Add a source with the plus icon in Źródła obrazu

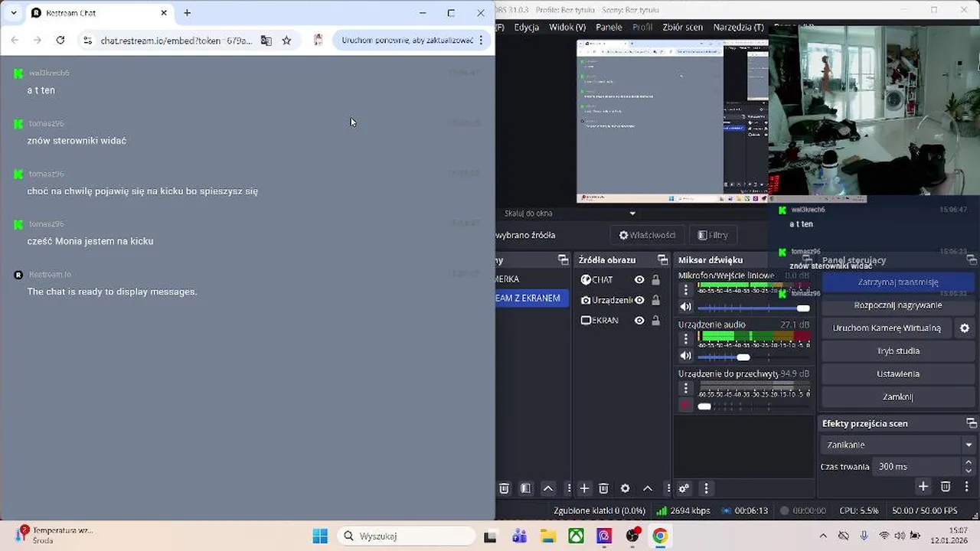(x=584, y=488)
